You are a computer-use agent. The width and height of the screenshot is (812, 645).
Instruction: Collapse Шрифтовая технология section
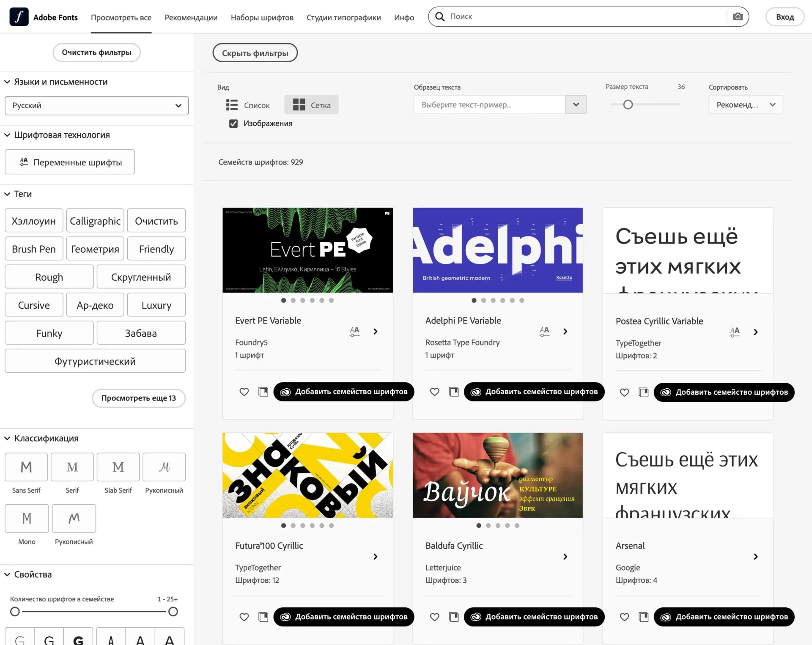7,135
